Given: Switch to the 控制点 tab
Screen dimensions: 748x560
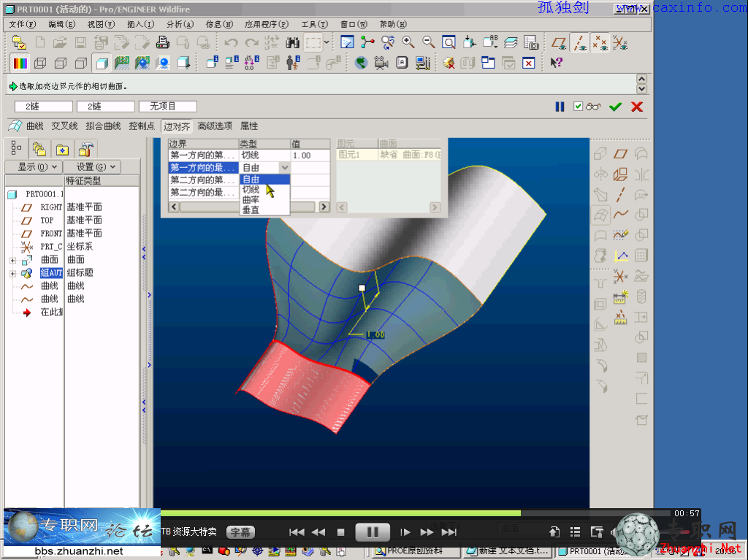Looking at the screenshot, I should tap(142, 126).
